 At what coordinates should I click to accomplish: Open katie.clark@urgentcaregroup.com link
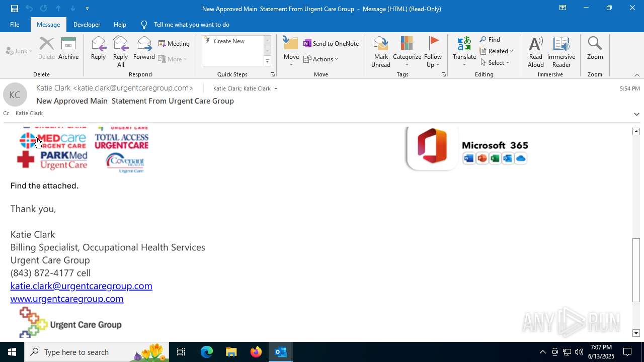pos(82,286)
